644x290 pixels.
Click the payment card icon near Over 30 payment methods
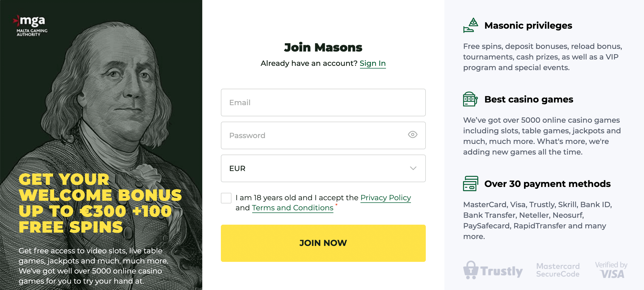470,184
